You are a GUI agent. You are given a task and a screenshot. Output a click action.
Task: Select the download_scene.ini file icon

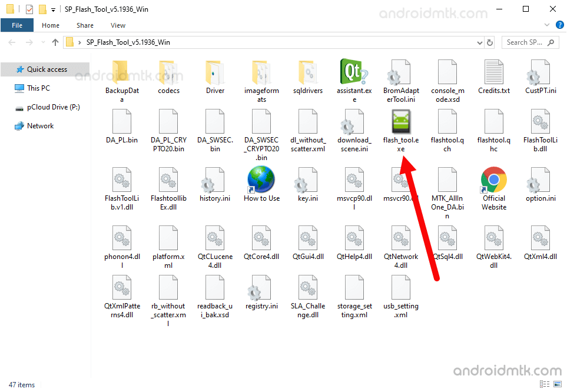point(352,122)
